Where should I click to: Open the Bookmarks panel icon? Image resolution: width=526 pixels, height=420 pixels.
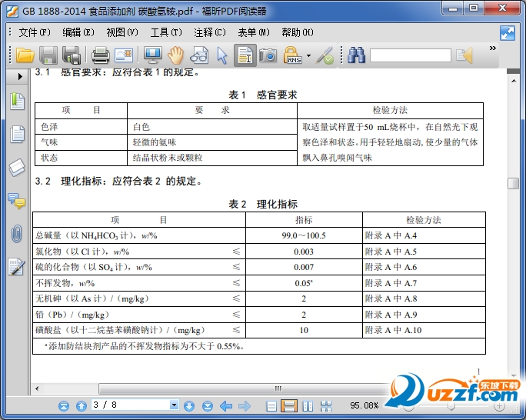[x=17, y=102]
